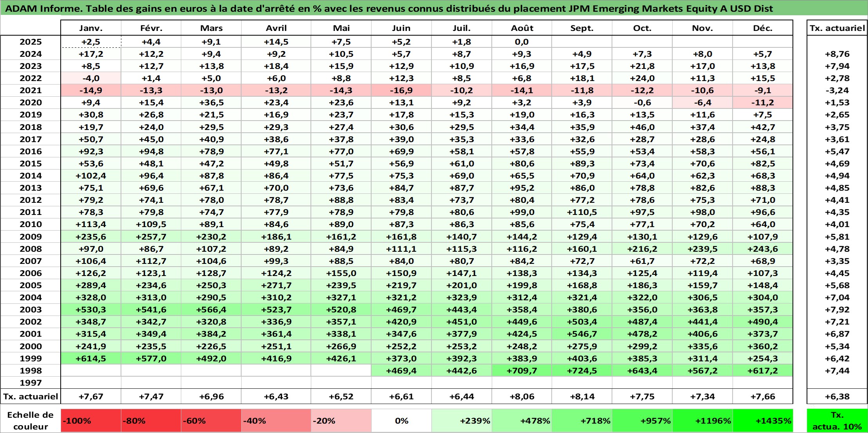Select the +92,3 cell in Janv. 2016
This screenshot has width=868, height=433.
(91, 152)
